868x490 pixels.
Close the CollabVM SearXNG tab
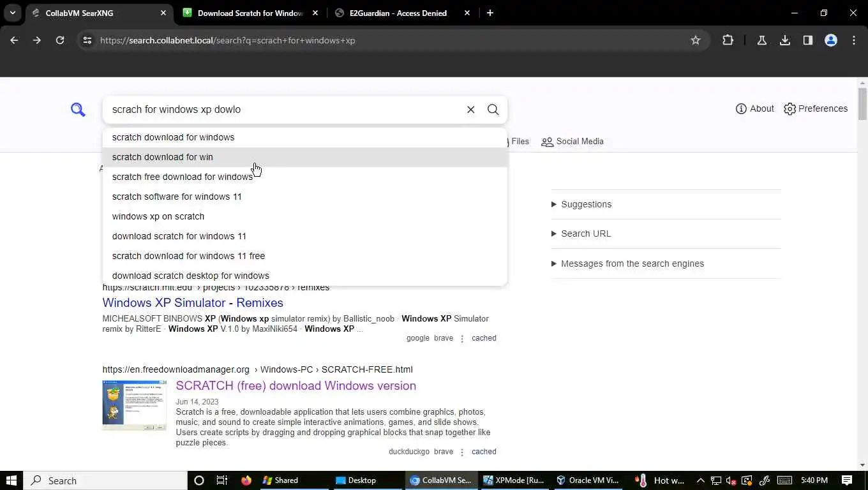[x=163, y=13]
